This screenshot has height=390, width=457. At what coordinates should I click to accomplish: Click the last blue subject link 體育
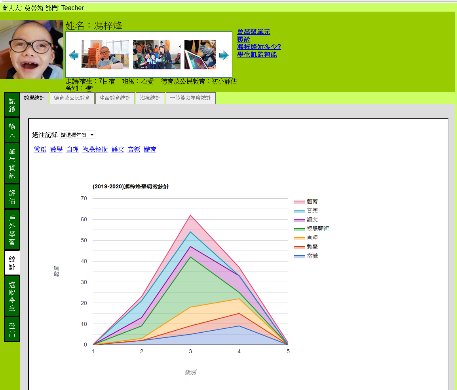(x=150, y=149)
